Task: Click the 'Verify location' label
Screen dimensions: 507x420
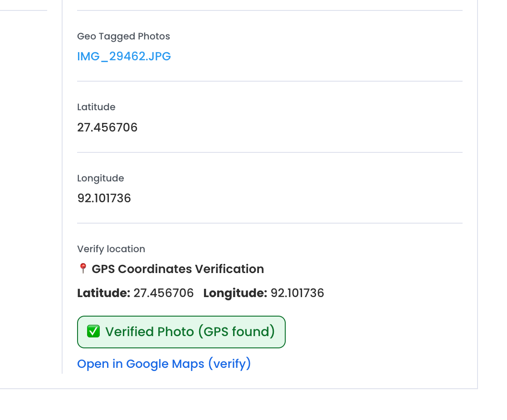Action: point(111,249)
